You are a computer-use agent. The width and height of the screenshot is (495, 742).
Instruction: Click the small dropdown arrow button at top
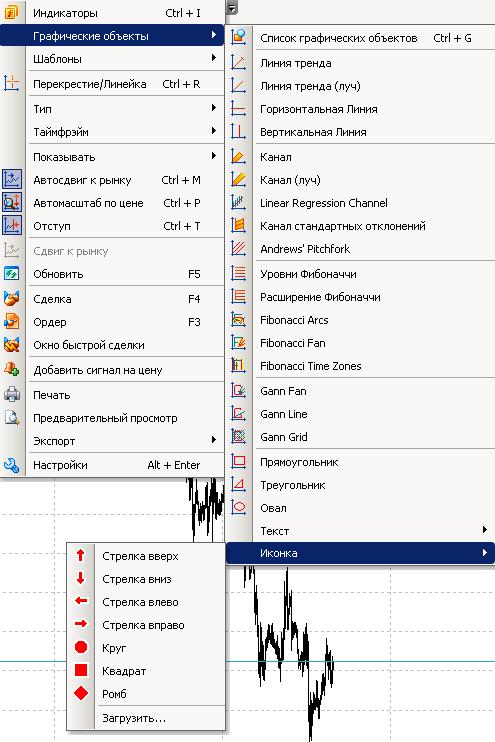coord(231,8)
